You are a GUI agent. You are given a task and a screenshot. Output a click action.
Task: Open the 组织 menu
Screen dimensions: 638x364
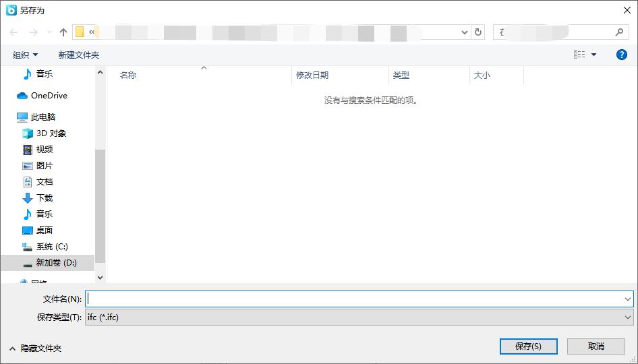coord(25,55)
